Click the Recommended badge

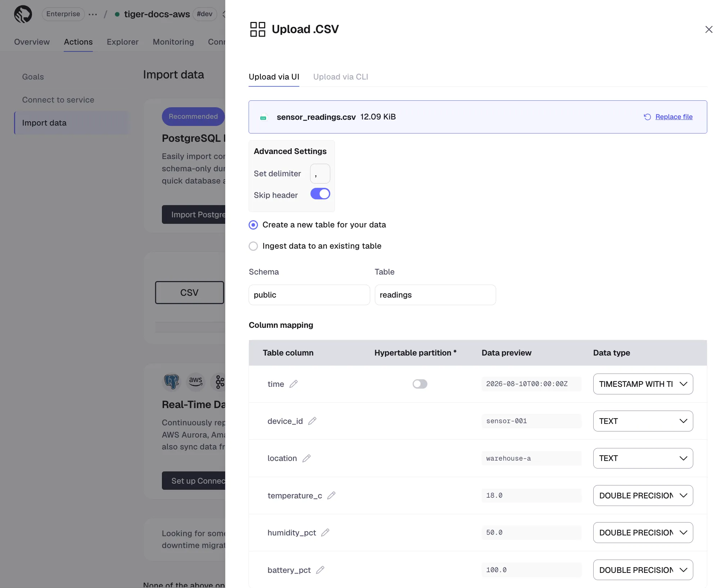pos(193,117)
